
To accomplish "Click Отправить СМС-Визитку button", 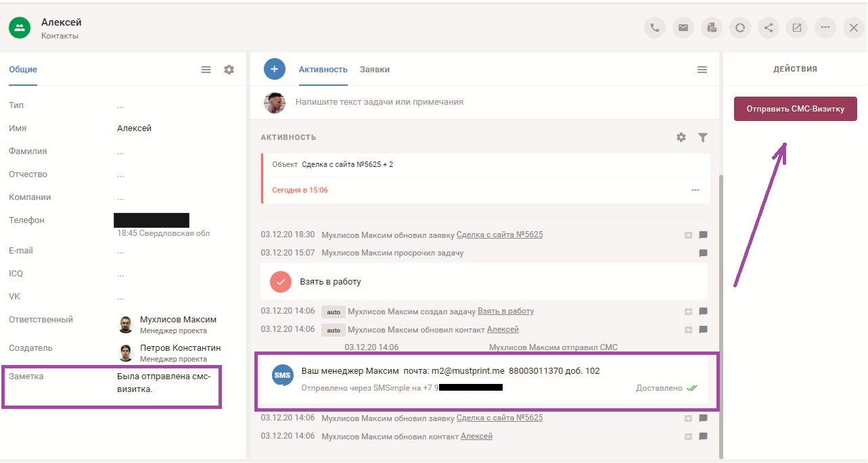I will [795, 109].
